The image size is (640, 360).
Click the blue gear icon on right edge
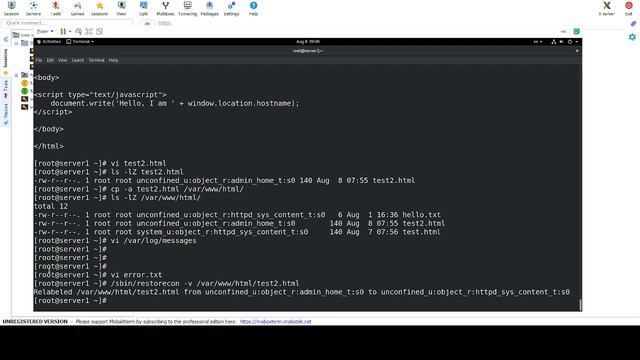coord(632,37)
